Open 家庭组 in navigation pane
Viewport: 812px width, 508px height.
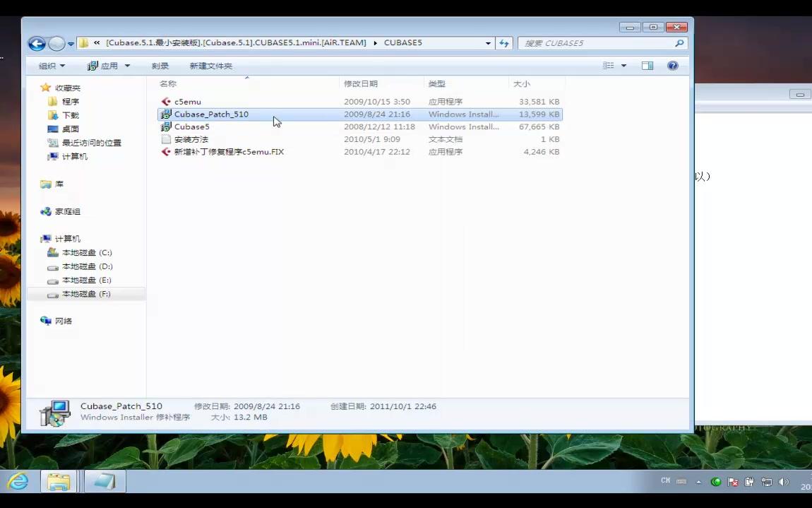[67, 211]
